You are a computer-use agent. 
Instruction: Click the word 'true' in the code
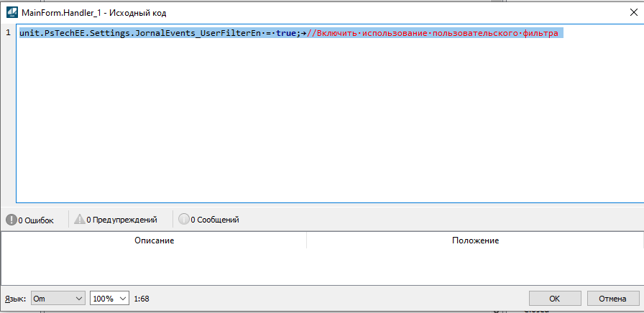tap(286, 34)
